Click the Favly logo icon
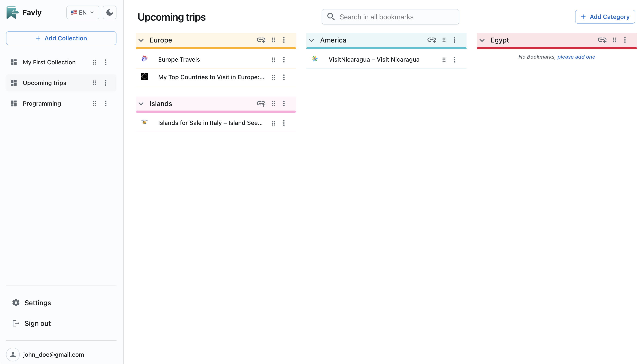Viewport: 643px width, 364px height. pos(12,12)
